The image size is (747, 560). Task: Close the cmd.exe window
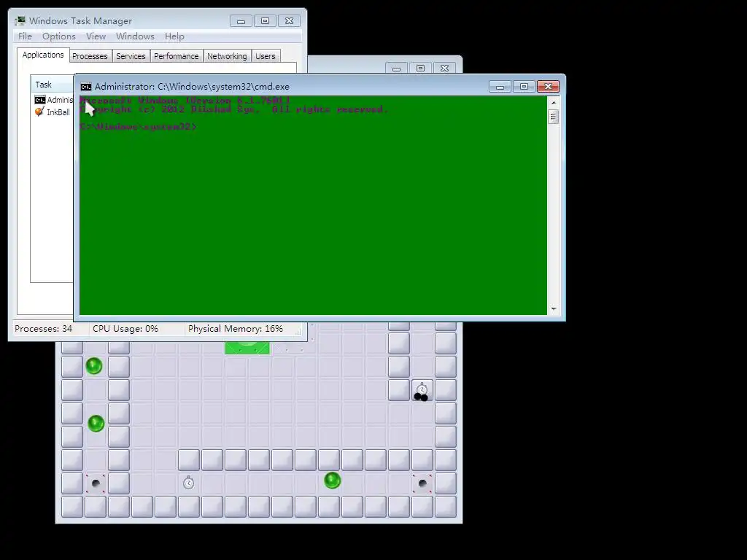tap(548, 87)
